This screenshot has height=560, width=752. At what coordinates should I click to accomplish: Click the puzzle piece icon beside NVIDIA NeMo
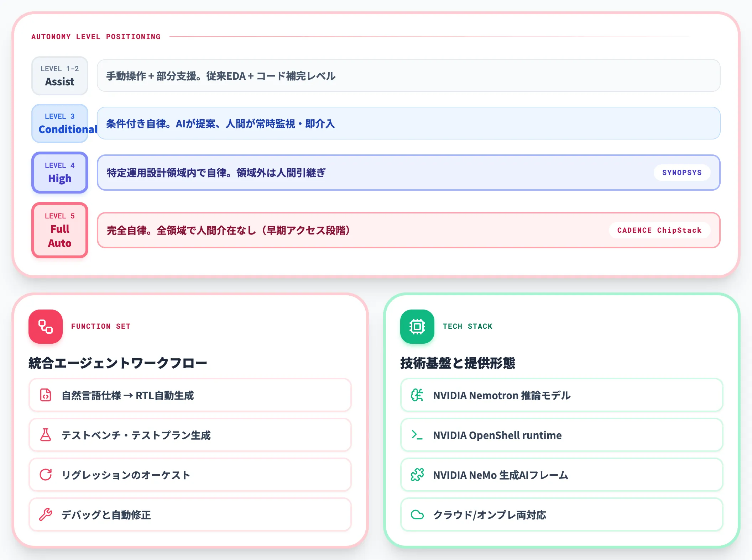(x=417, y=475)
